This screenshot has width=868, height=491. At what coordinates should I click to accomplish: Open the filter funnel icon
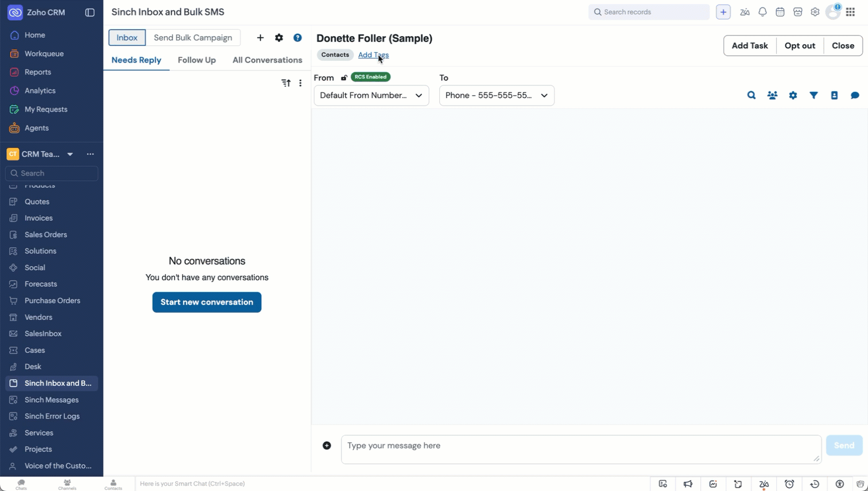point(813,95)
